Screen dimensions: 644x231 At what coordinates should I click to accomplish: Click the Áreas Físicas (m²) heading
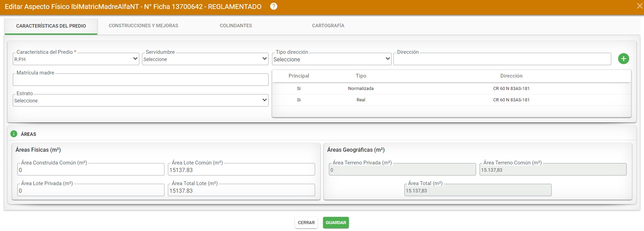coord(38,150)
